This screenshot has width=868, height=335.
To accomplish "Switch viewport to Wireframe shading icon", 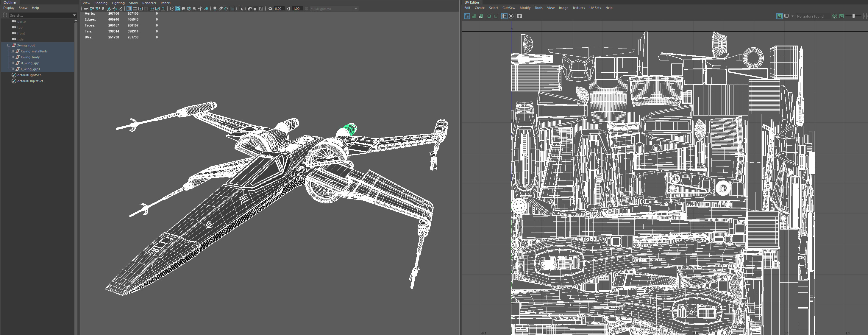I will point(172,8).
